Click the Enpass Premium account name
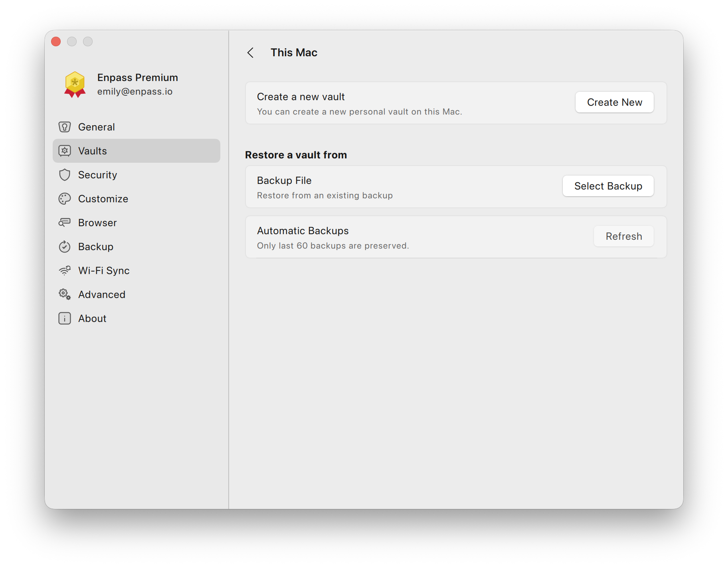 138,77
